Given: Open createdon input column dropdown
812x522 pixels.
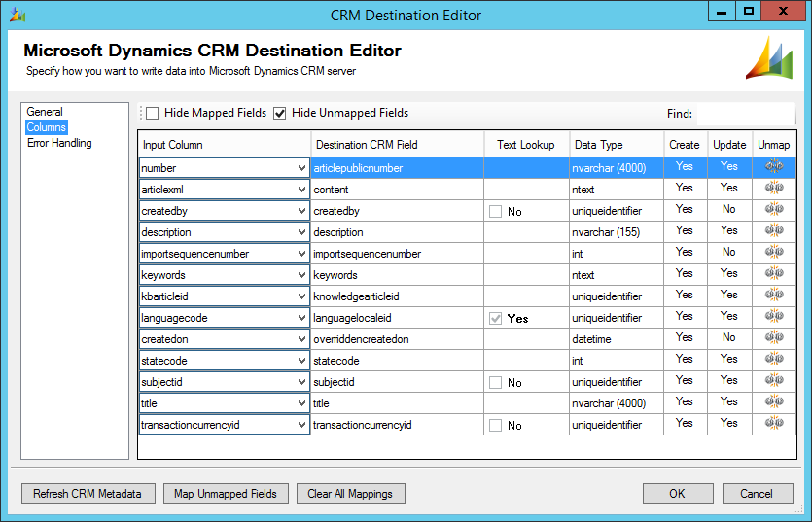Looking at the screenshot, I should click(301, 339).
